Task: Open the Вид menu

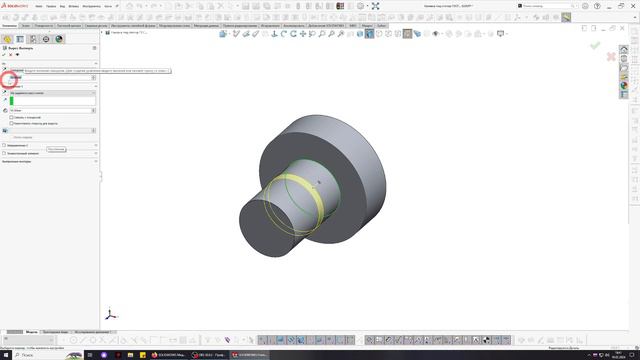Action: pos(62,6)
